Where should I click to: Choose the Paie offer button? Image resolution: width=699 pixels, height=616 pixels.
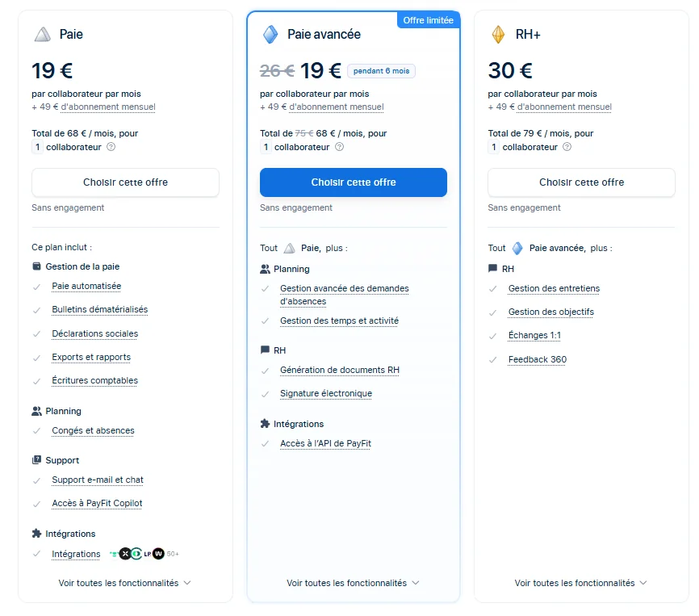(x=125, y=182)
